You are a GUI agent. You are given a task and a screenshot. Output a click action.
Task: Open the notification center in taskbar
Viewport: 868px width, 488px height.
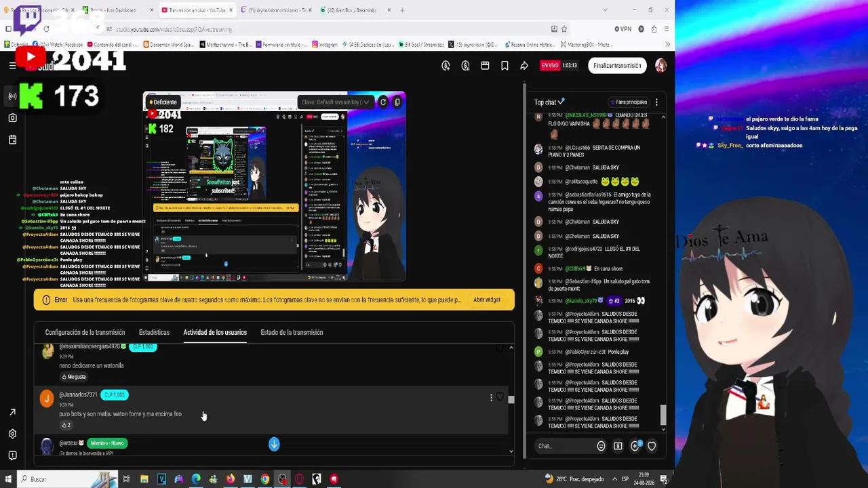pos(664,479)
